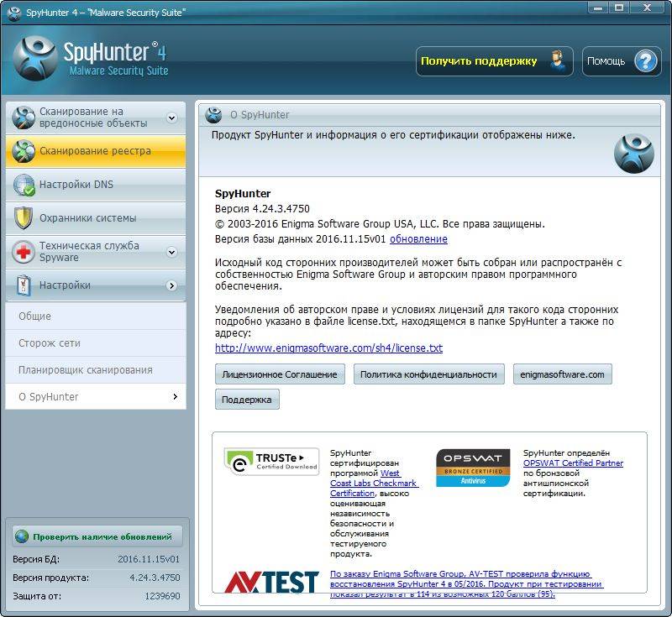Viewport: 672px width, 617px height.
Task: Click the Версия 4.24.3.4750 text
Action: coord(262,208)
